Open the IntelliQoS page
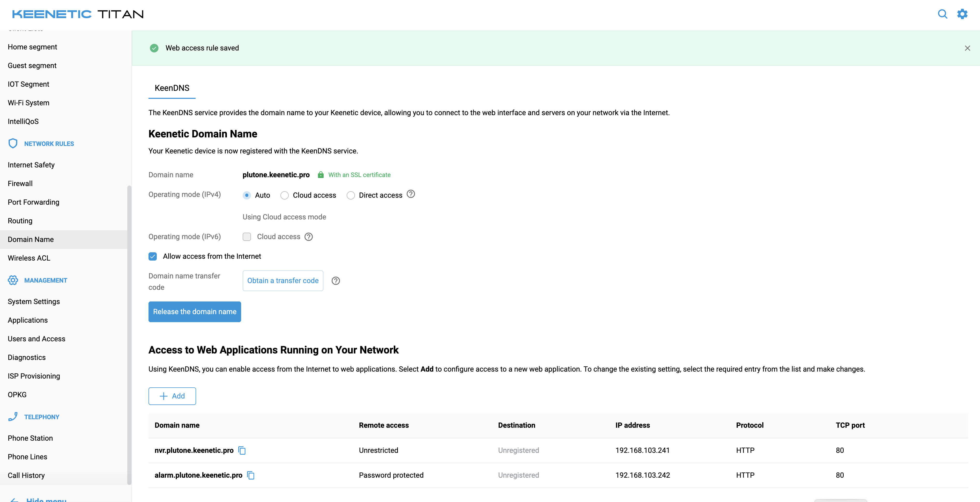This screenshot has width=980, height=502. (x=23, y=121)
